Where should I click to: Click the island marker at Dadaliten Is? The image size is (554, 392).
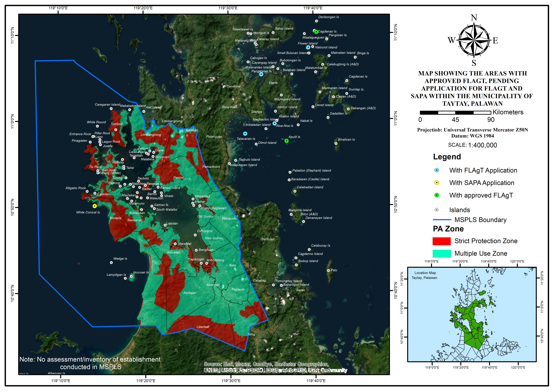(328, 118)
